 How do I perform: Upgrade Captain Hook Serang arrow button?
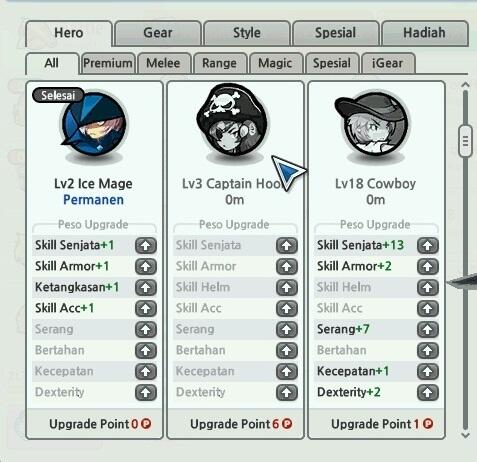tap(287, 330)
